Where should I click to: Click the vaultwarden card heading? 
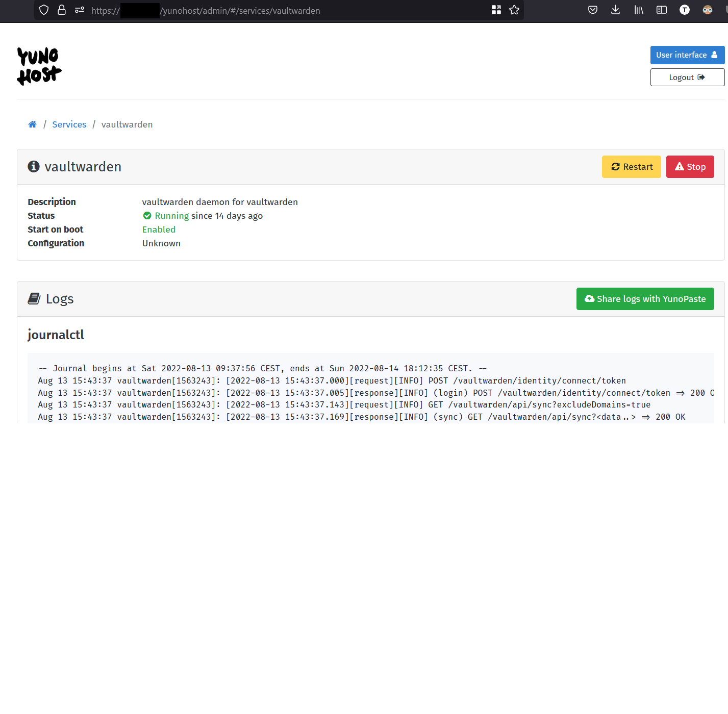pos(83,167)
